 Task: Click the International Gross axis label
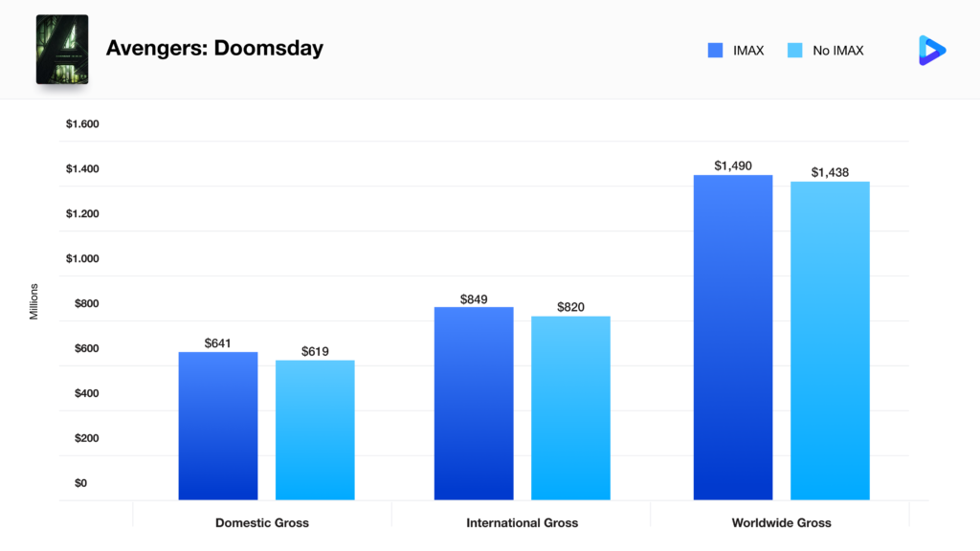[522, 523]
